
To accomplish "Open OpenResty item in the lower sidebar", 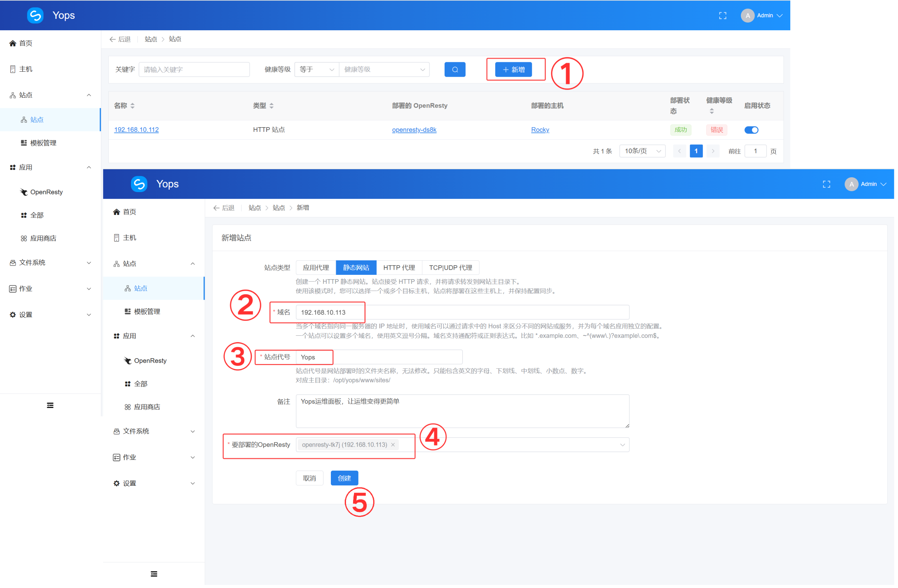I will (150, 361).
